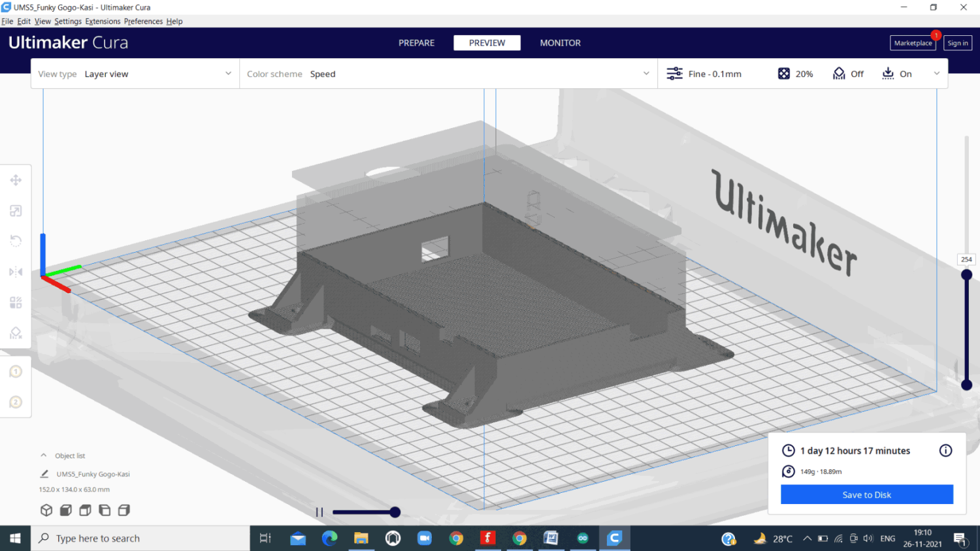
Task: Click the print time info icon
Action: tap(945, 450)
